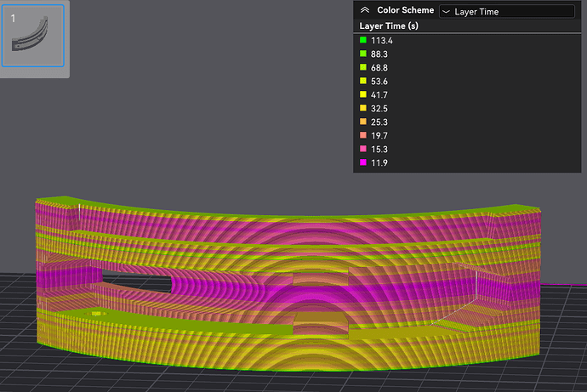587x392 pixels.
Task: Click the 53.6 legend color swatch
Action: [363, 81]
